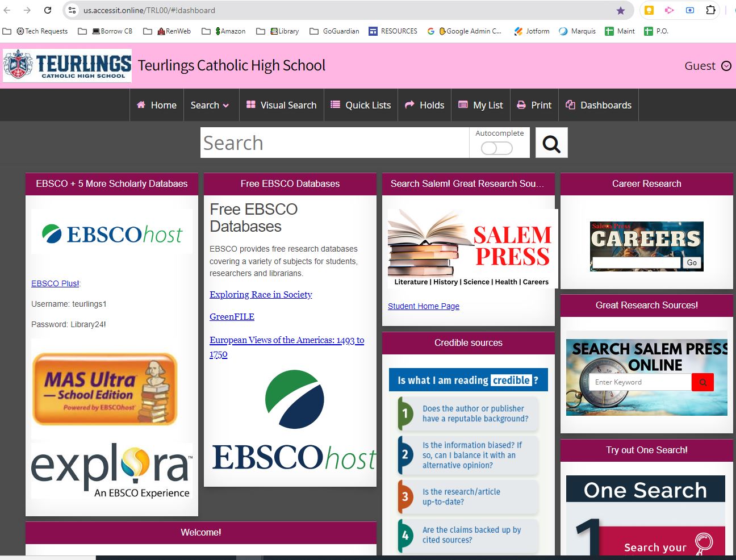Expand the Search menu dropdown
The height and width of the screenshot is (560, 736).
[210, 105]
